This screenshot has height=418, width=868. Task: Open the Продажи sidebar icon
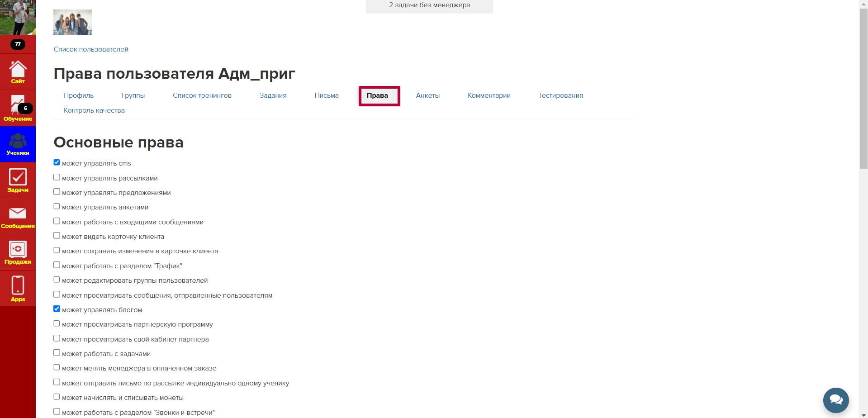coord(18,252)
